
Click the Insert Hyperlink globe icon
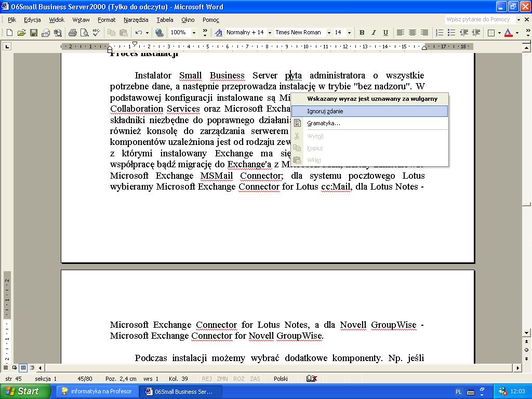pyautogui.click(x=159, y=33)
